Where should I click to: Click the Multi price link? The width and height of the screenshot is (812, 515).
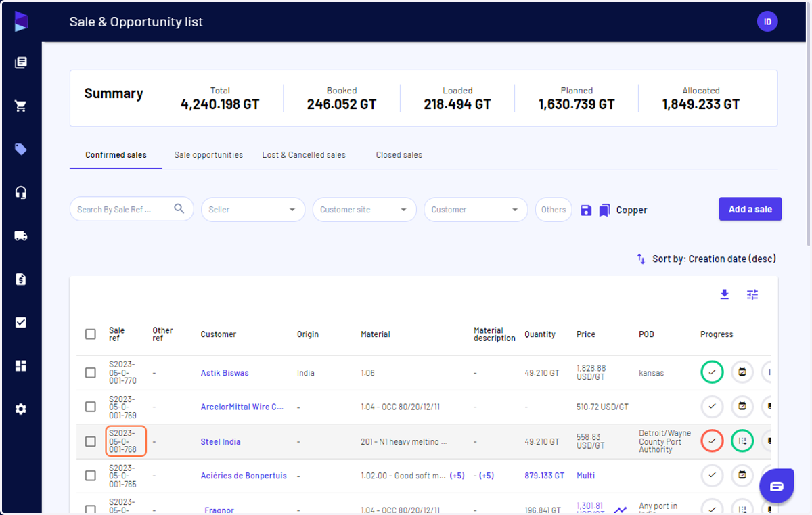click(586, 476)
